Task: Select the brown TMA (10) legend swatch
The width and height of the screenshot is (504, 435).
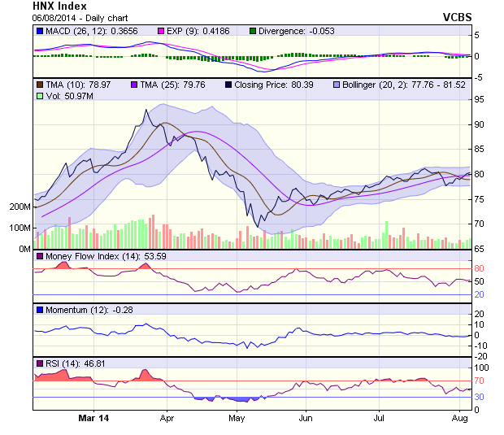Action: click(x=39, y=85)
